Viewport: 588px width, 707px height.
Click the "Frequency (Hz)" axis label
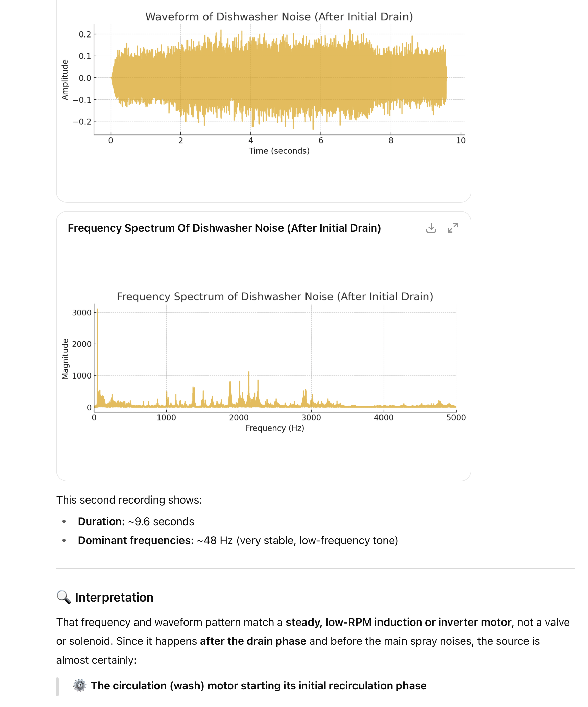[275, 428]
